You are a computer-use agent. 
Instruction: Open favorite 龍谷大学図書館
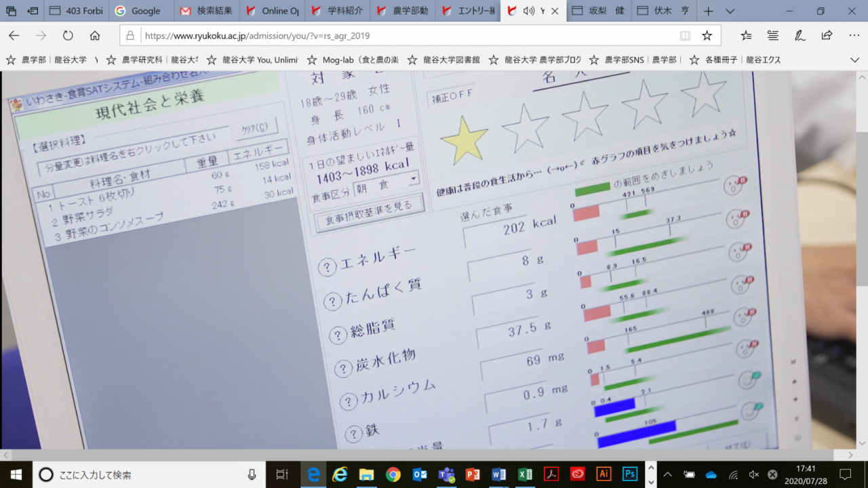[x=443, y=60]
